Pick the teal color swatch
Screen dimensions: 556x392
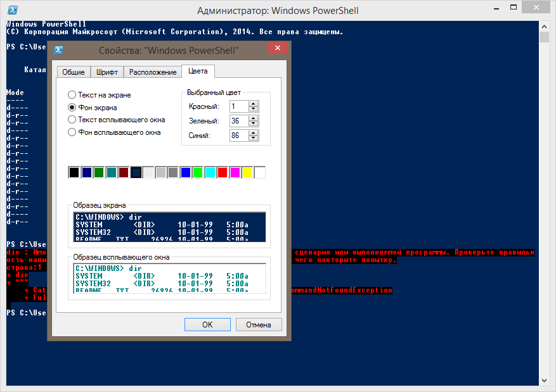tap(112, 172)
